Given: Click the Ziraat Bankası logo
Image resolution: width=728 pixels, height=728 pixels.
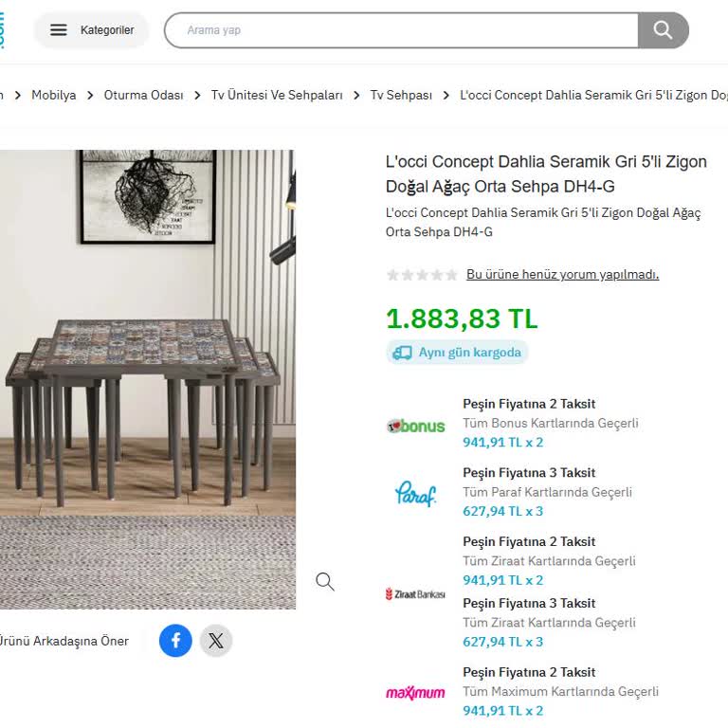Looking at the screenshot, I should (x=415, y=594).
